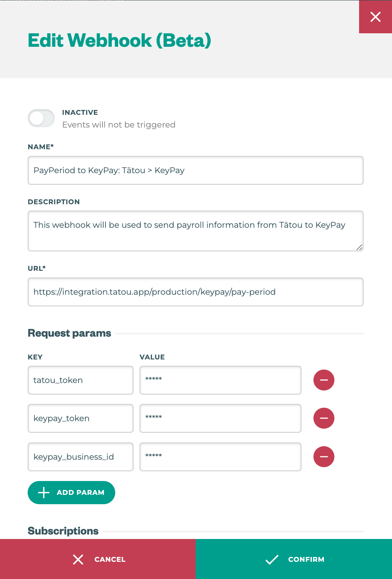Click the red X dialog close icon
392x579 pixels.
point(375,17)
